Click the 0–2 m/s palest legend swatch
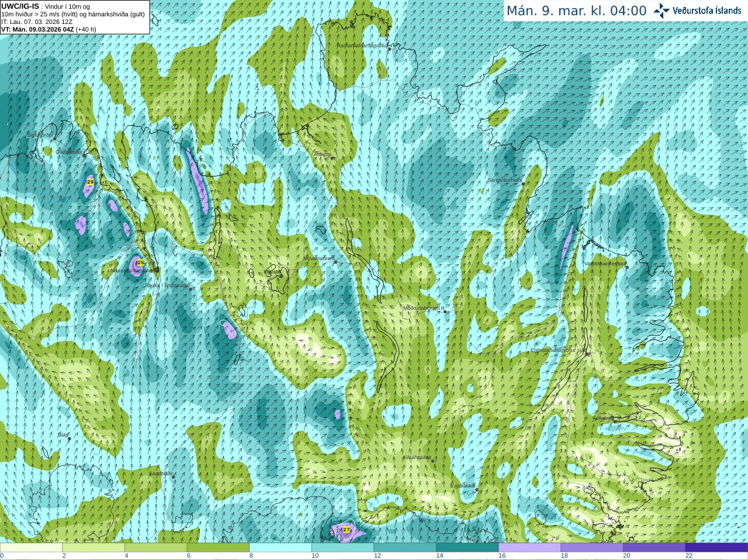748x560 pixels. pyautogui.click(x=32, y=548)
